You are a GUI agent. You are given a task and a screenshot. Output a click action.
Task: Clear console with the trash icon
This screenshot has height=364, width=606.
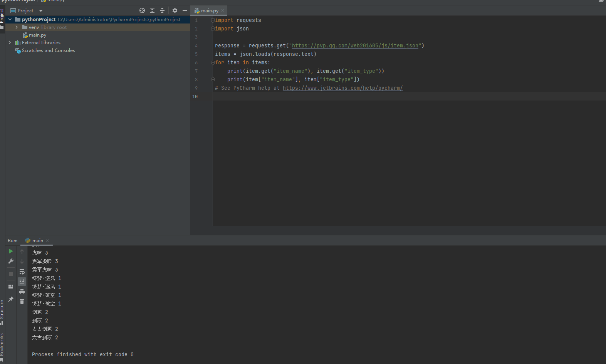coord(22,302)
